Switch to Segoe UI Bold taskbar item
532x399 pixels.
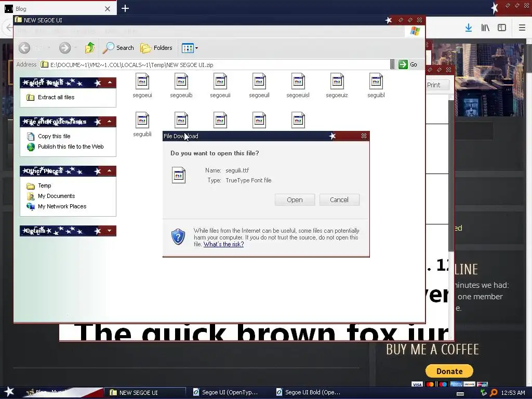click(x=310, y=393)
